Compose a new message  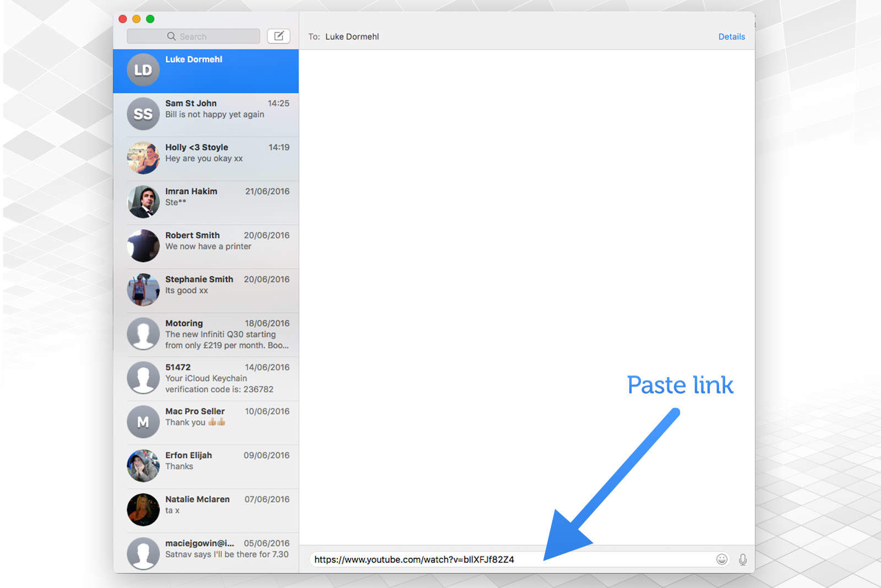[279, 35]
